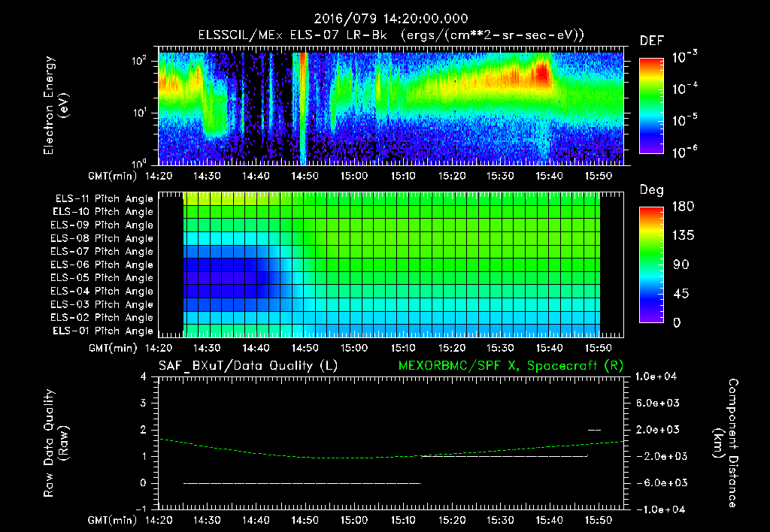Click the Component Distance (km) axis label

point(726,443)
